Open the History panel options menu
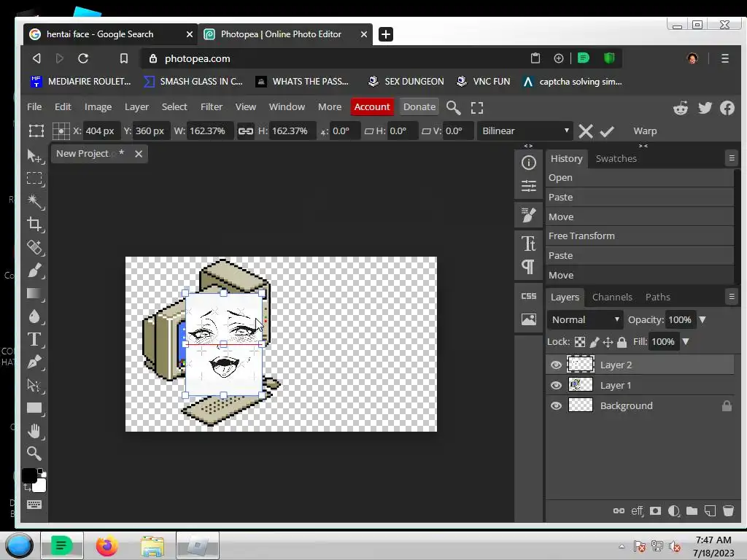Image resolution: width=747 pixels, height=560 pixels. pyautogui.click(x=732, y=157)
